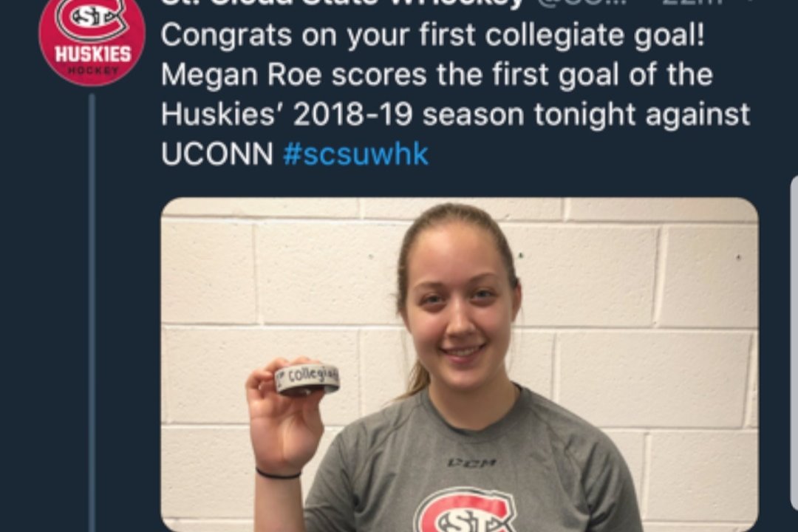
Task: Click the word UCONN in the tweet
Action: pos(217,154)
